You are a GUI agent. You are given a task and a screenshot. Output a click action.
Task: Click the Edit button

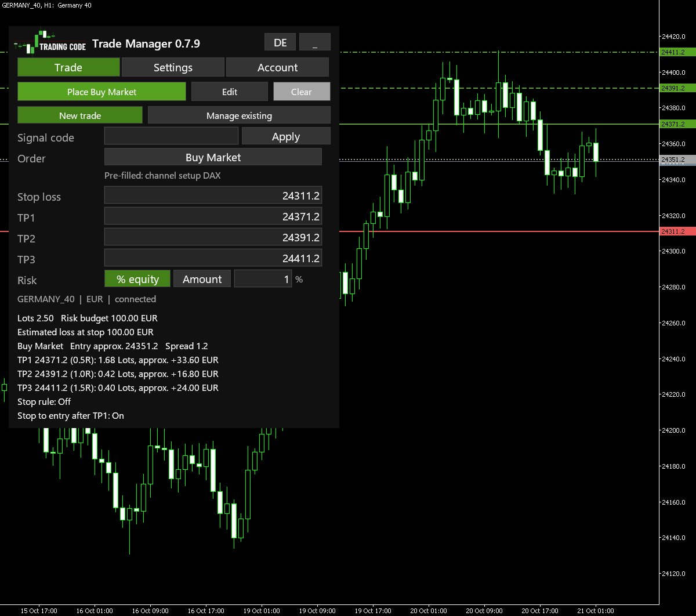point(230,92)
